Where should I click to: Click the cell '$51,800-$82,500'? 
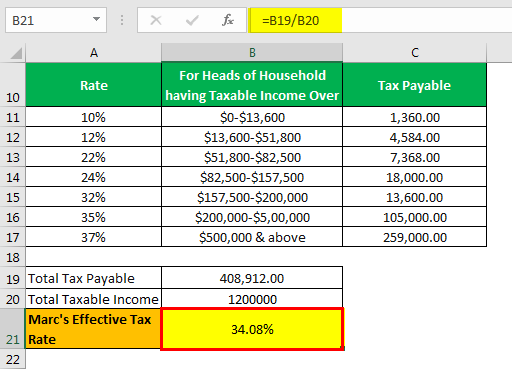point(252,157)
